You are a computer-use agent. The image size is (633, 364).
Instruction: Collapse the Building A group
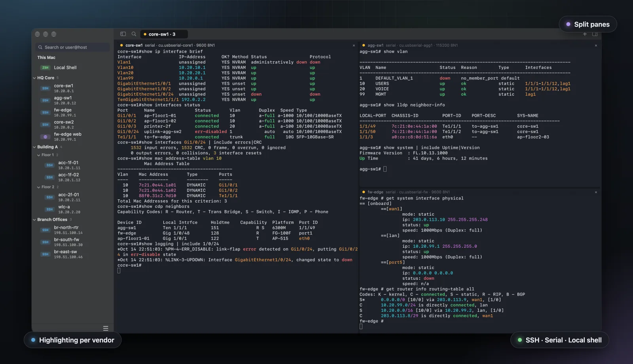[x=34, y=147]
